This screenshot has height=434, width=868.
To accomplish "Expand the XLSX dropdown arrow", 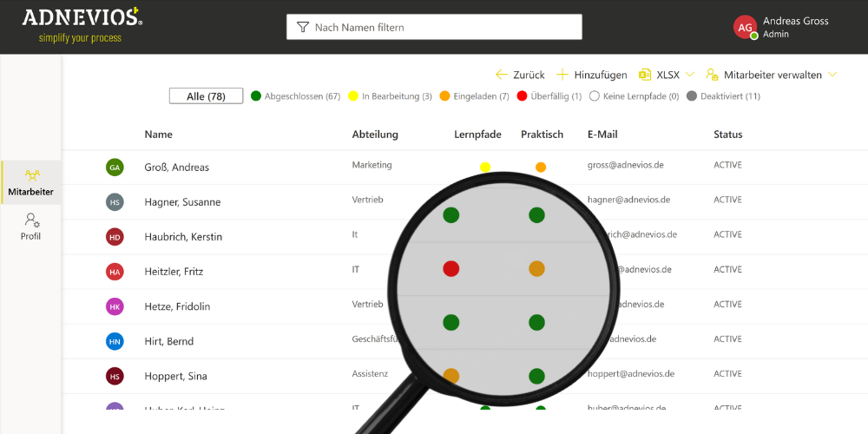I will pyautogui.click(x=689, y=75).
